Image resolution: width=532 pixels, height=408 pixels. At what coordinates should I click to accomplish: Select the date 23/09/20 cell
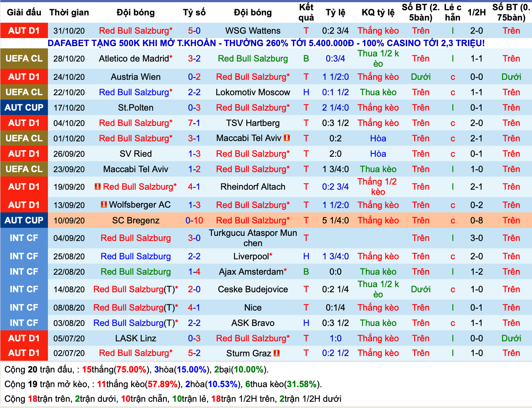point(69,169)
